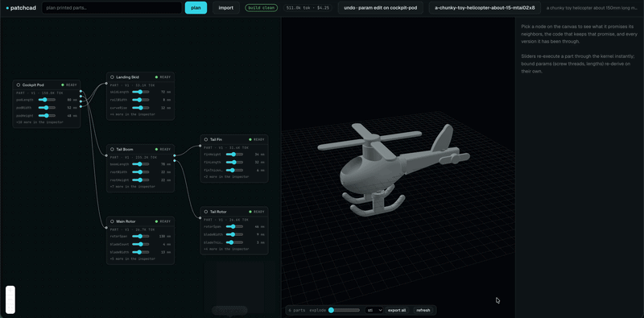Click the circle icon on Main Rotor node

point(112,221)
